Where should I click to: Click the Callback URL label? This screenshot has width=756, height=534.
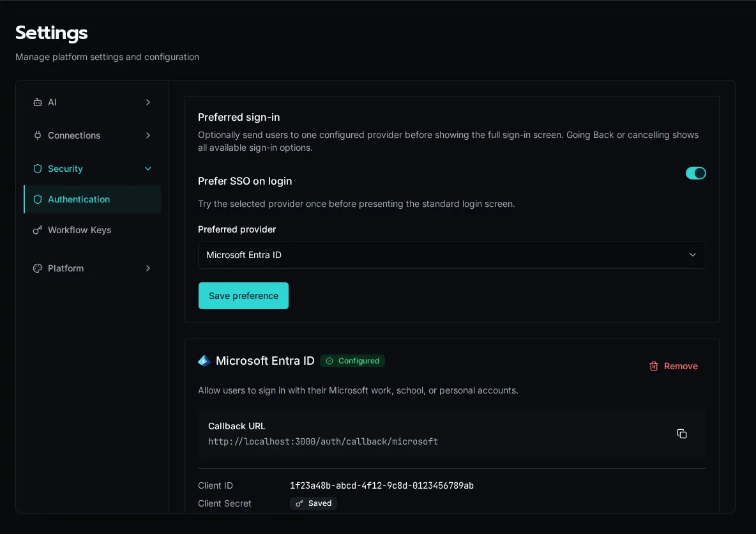point(237,426)
